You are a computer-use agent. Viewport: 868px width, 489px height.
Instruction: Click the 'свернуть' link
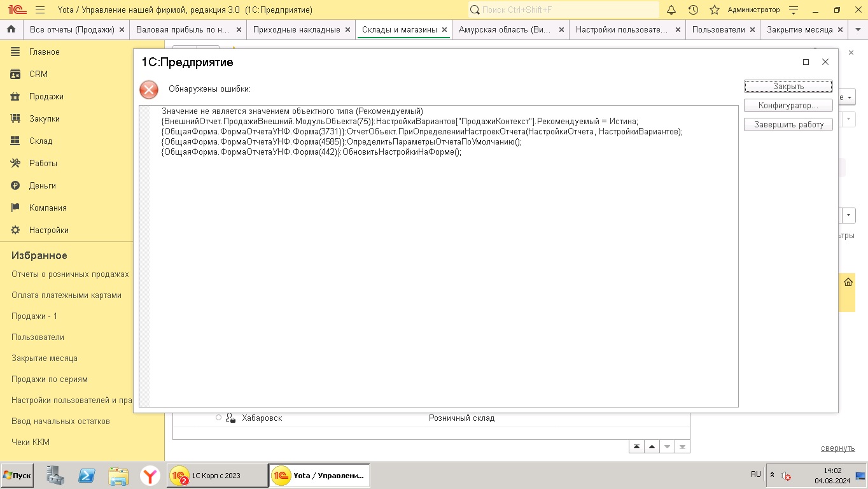tap(838, 448)
